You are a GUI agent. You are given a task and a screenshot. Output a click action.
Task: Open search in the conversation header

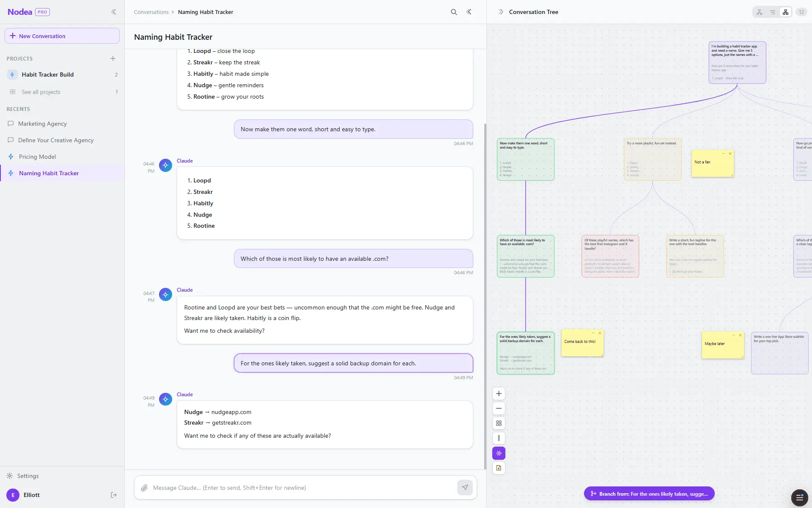pyautogui.click(x=454, y=12)
